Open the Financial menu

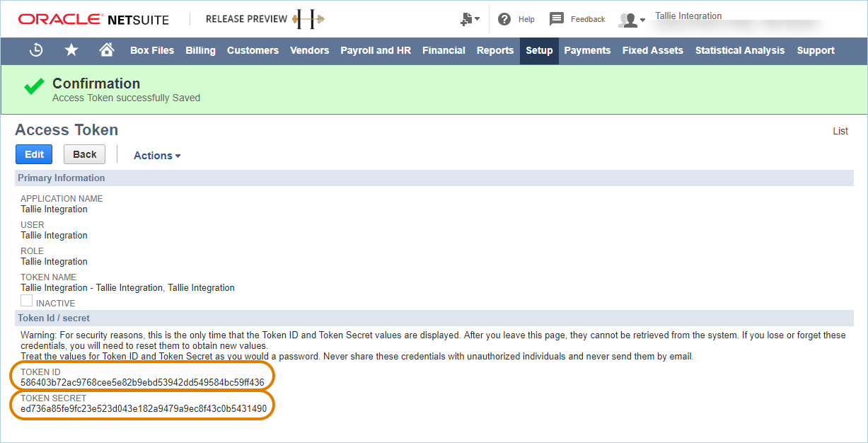coord(444,50)
